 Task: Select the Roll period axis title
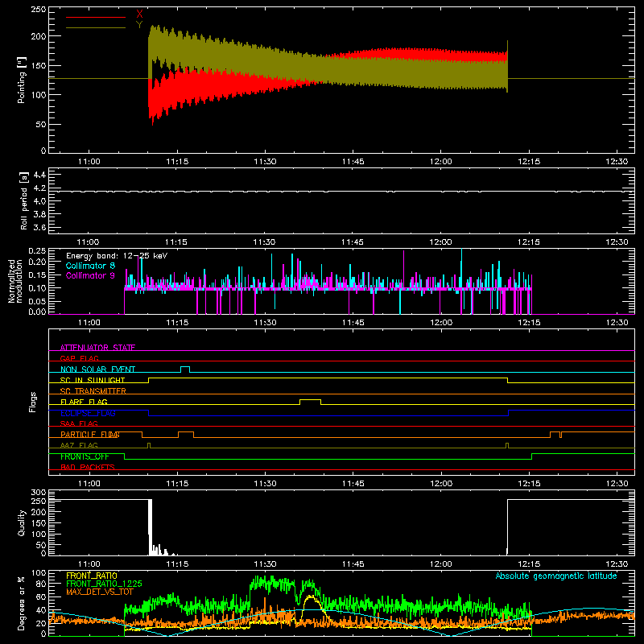23,200
